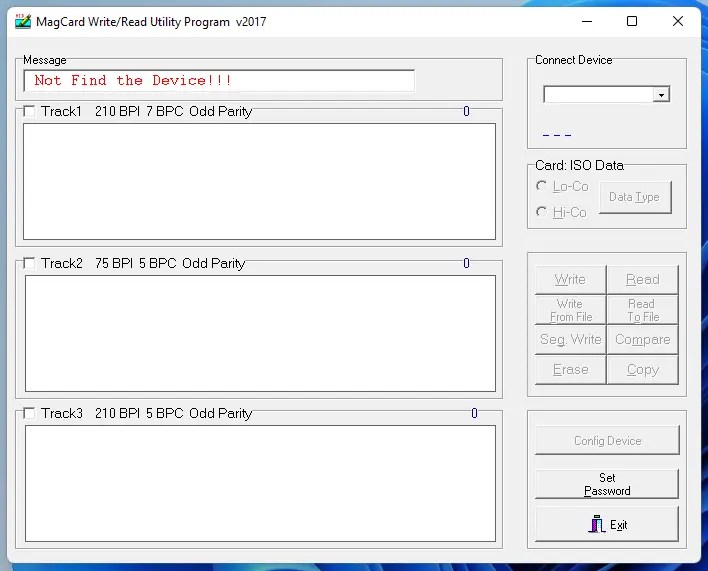Image resolution: width=708 pixels, height=571 pixels.
Task: Click Write From File button
Action: point(570,310)
